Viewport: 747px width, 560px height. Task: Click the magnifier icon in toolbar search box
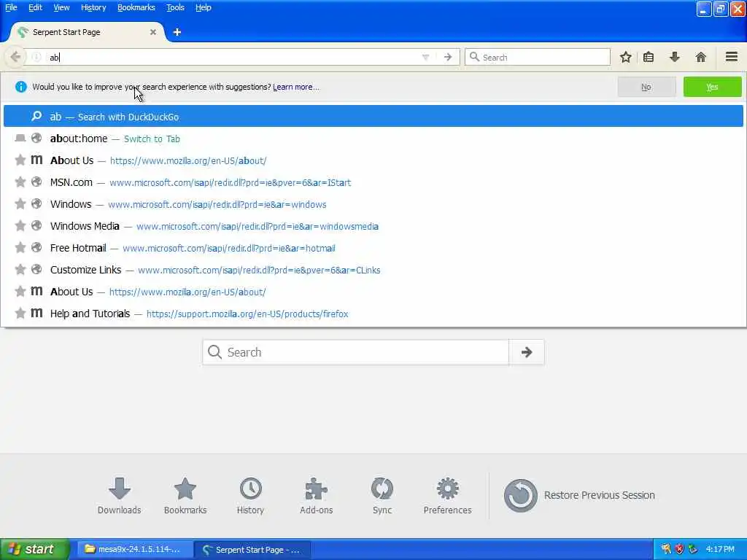point(474,57)
